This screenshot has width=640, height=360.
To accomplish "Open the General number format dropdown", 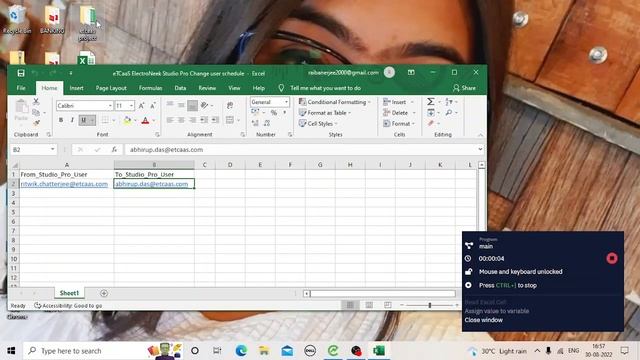I will [x=287, y=102].
